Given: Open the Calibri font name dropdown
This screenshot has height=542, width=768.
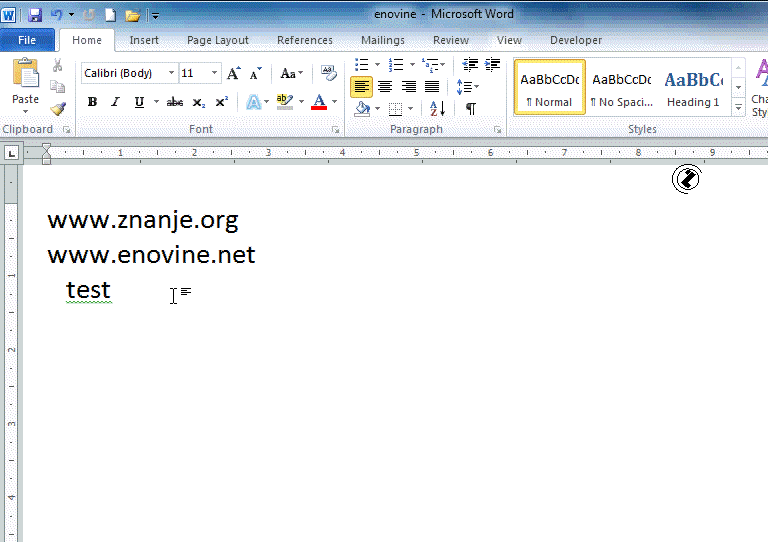Looking at the screenshot, I should tap(172, 73).
